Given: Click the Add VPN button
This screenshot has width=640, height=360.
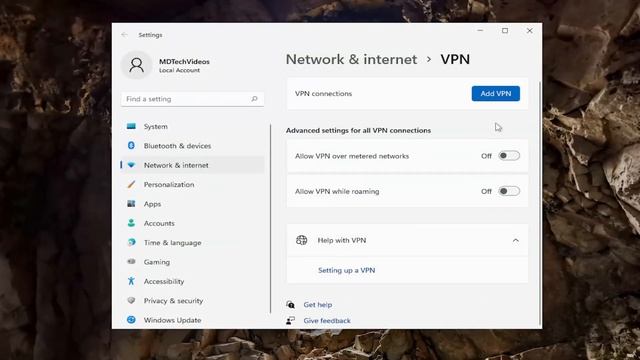Looking at the screenshot, I should click(496, 93).
